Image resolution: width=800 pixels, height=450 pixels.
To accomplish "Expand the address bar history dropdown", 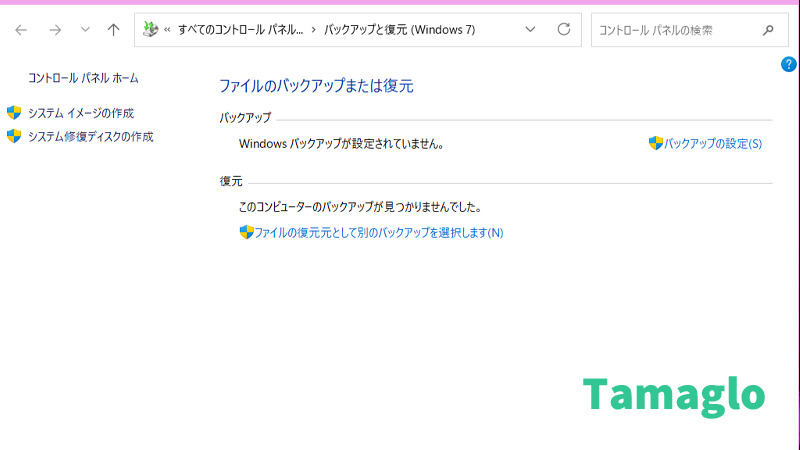I will [x=533, y=30].
